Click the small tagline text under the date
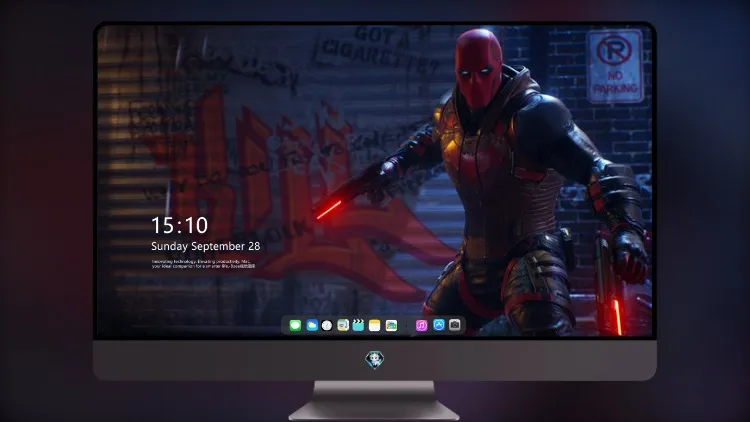The height and width of the screenshot is (422, 750). (203, 264)
